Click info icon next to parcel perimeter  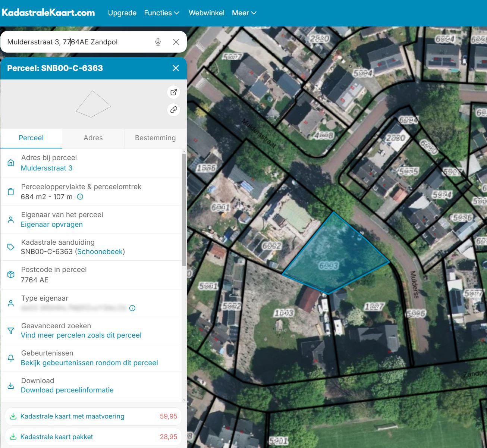click(x=80, y=197)
